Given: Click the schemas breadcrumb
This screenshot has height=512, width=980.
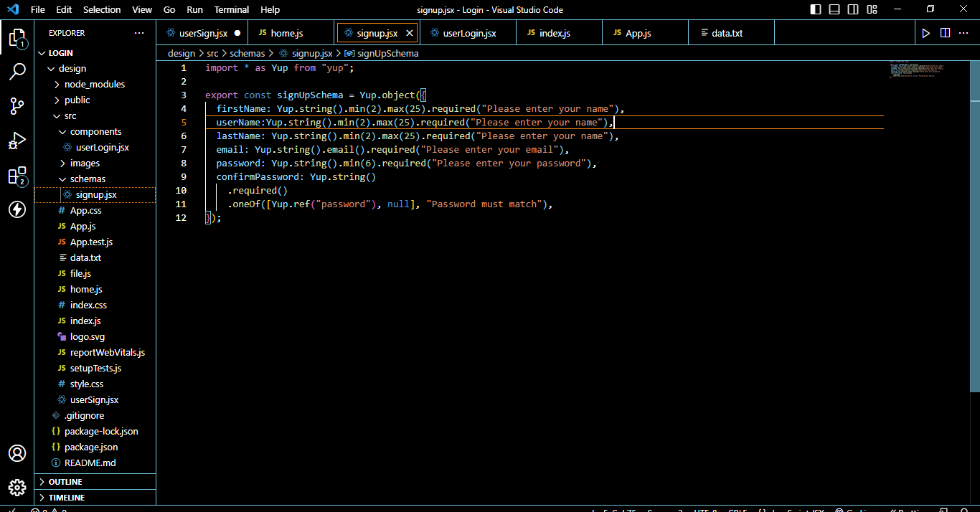Looking at the screenshot, I should (x=247, y=53).
